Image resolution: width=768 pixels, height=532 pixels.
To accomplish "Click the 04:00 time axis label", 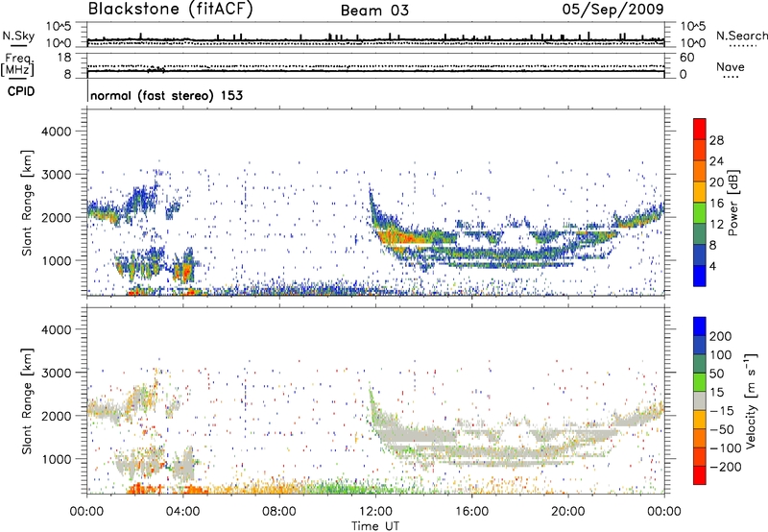I will [x=182, y=512].
